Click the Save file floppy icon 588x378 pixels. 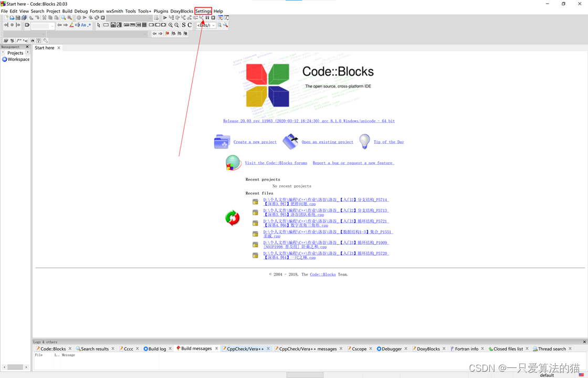click(x=18, y=18)
